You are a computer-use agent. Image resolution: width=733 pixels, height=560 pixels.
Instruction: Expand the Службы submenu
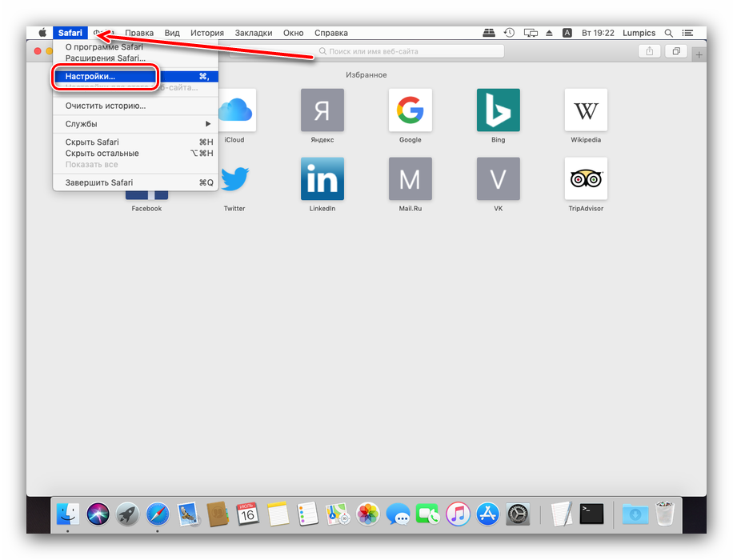pos(136,124)
